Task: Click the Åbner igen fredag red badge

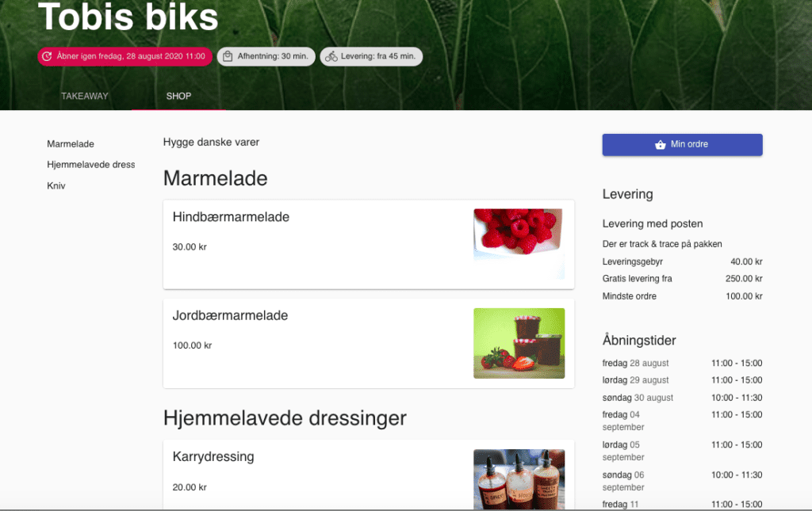Action: pyautogui.click(x=124, y=56)
